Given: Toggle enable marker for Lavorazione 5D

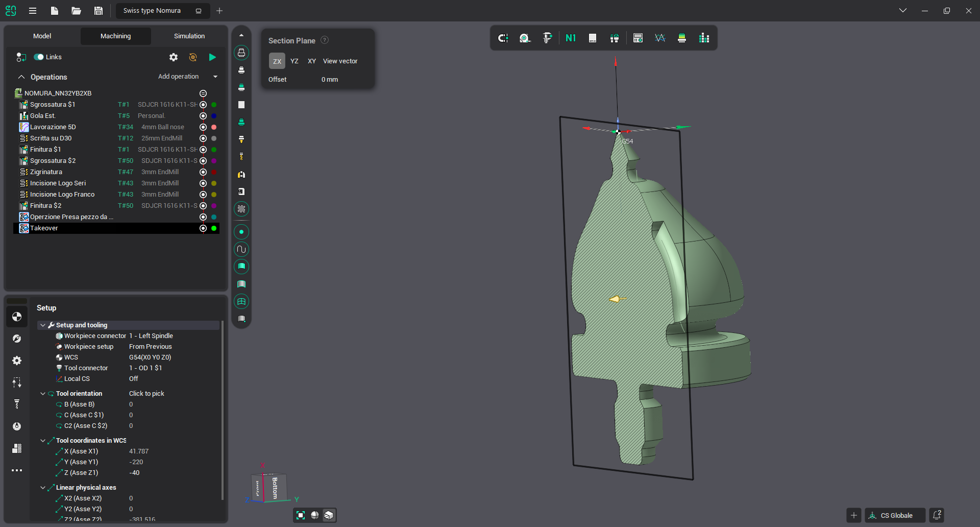Looking at the screenshot, I should pyautogui.click(x=203, y=127).
